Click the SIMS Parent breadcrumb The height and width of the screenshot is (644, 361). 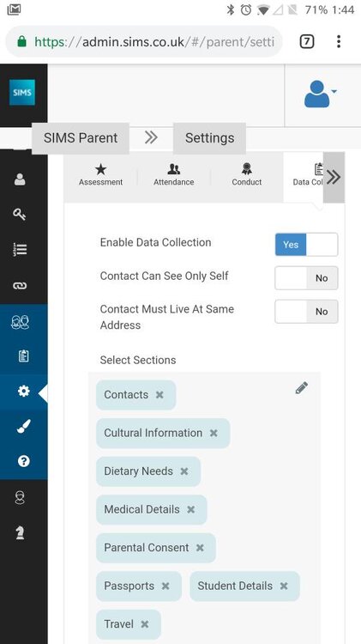[81, 138]
